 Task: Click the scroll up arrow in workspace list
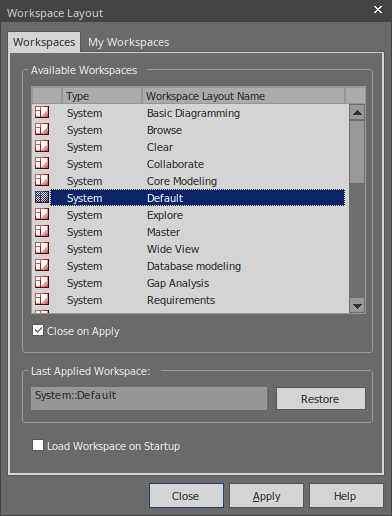tap(357, 112)
